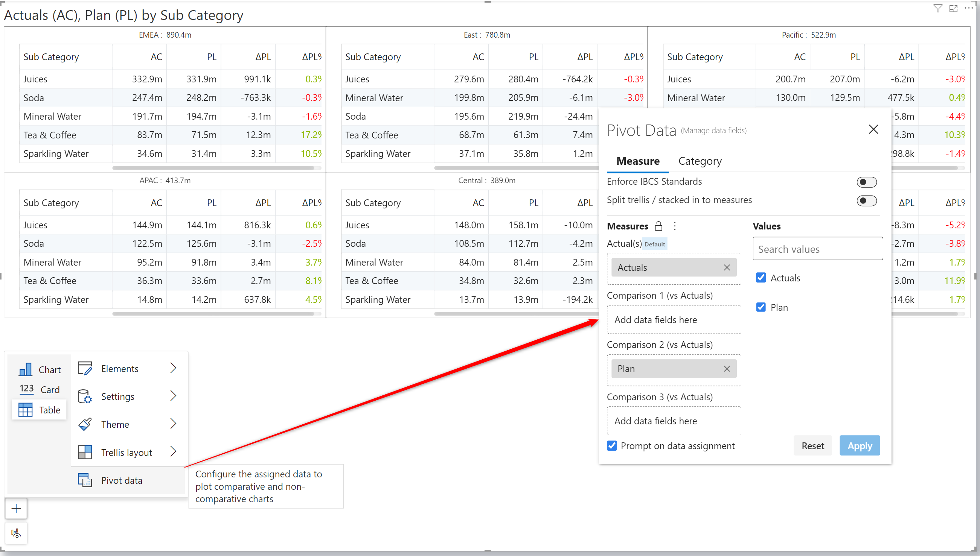The height and width of the screenshot is (556, 980).
Task: Click the lock icon beside Measures
Action: coord(658,226)
